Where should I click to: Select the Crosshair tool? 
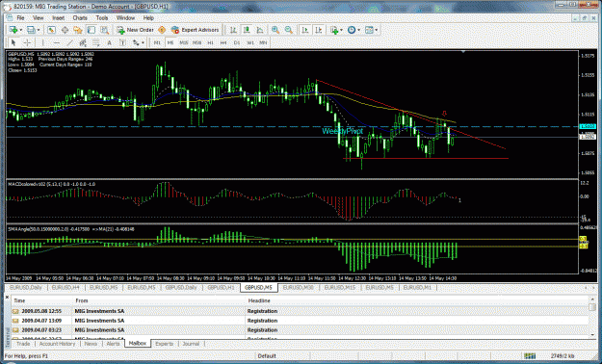[27, 42]
